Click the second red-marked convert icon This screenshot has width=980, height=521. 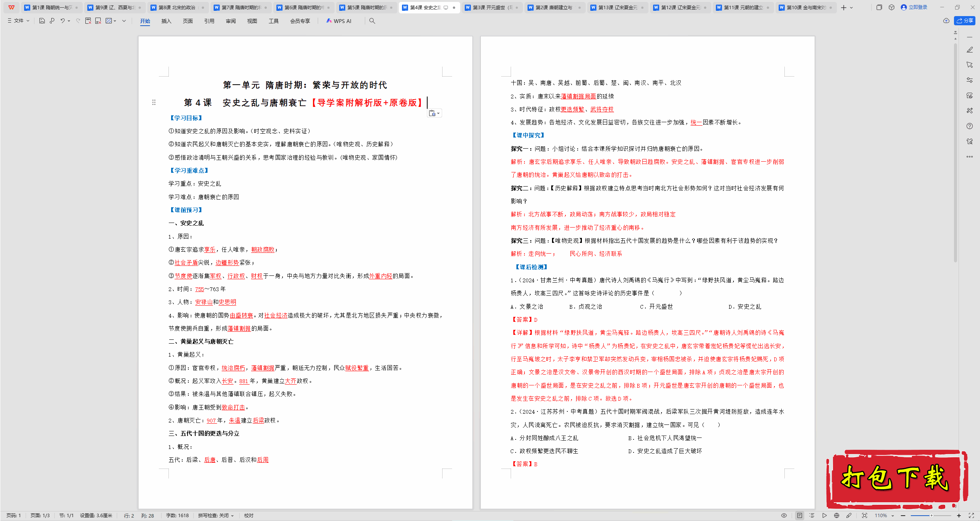pos(98,21)
